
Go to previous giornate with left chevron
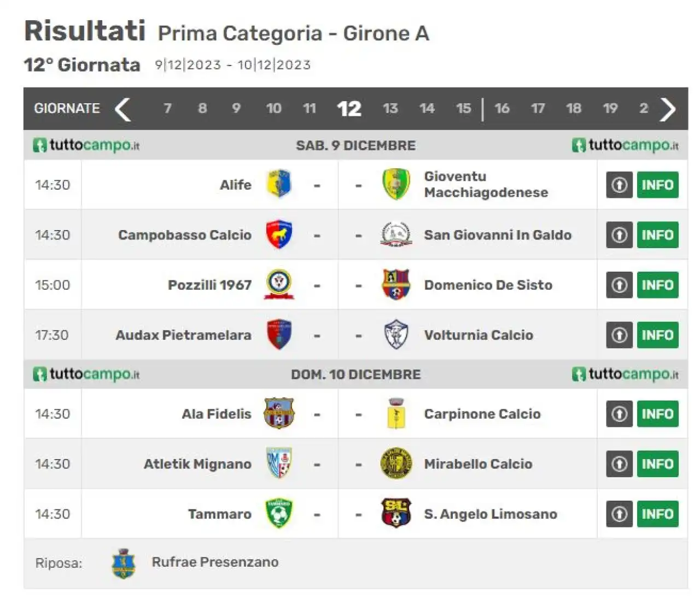pyautogui.click(x=123, y=109)
